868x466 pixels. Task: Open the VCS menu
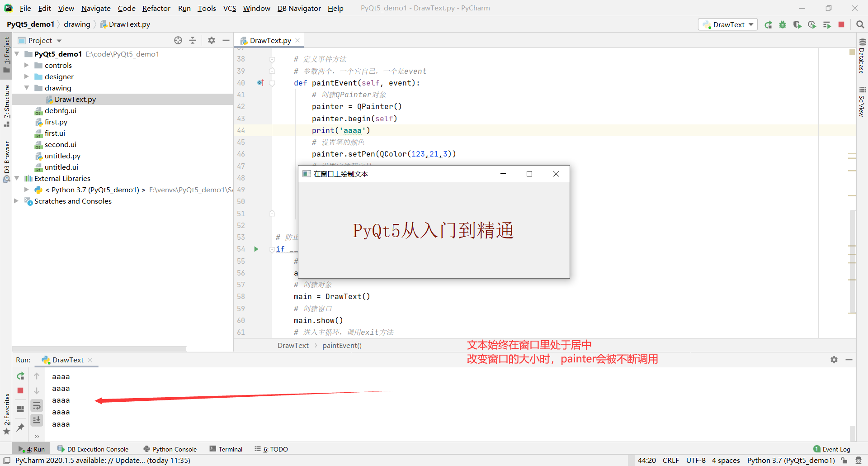(x=230, y=8)
